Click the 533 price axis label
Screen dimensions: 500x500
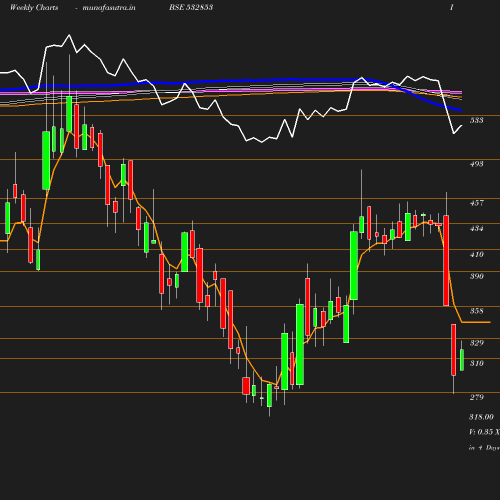point(476,120)
